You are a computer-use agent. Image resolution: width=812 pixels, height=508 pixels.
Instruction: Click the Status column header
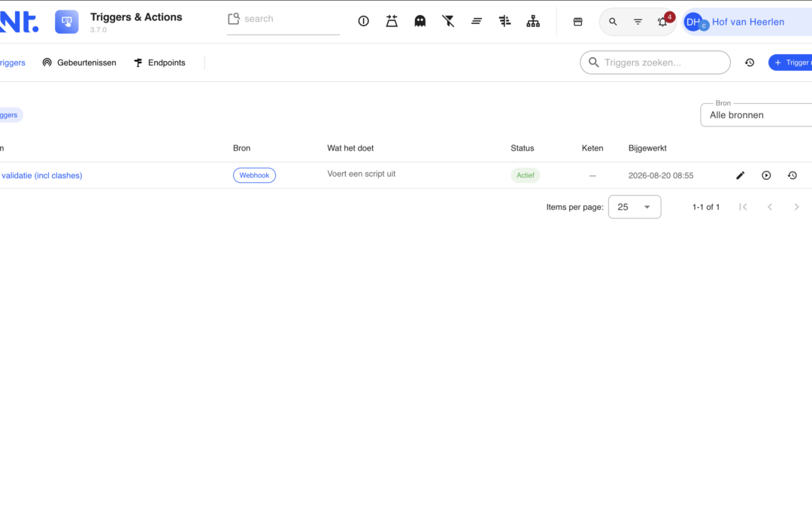[x=522, y=148]
